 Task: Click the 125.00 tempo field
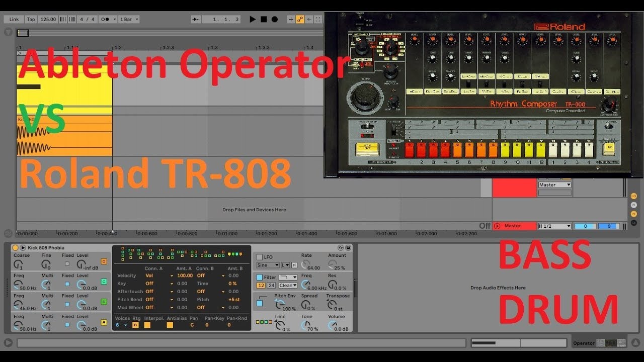pyautogui.click(x=48, y=19)
